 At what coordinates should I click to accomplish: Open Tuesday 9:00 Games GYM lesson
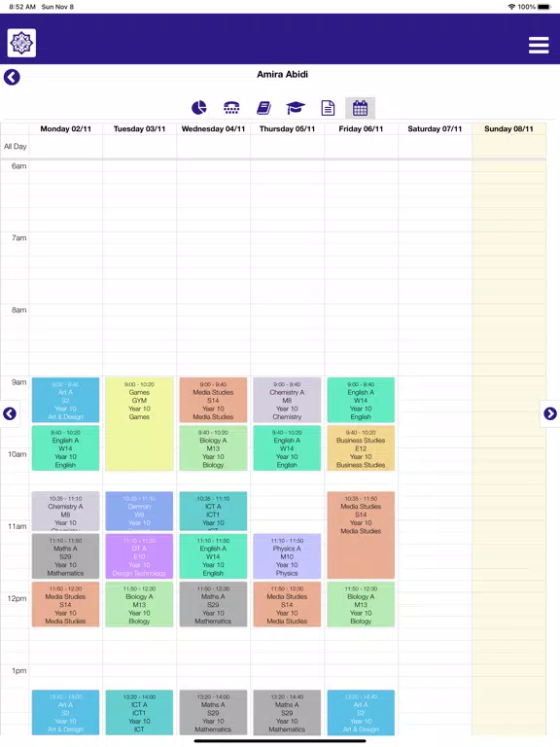tap(140, 424)
